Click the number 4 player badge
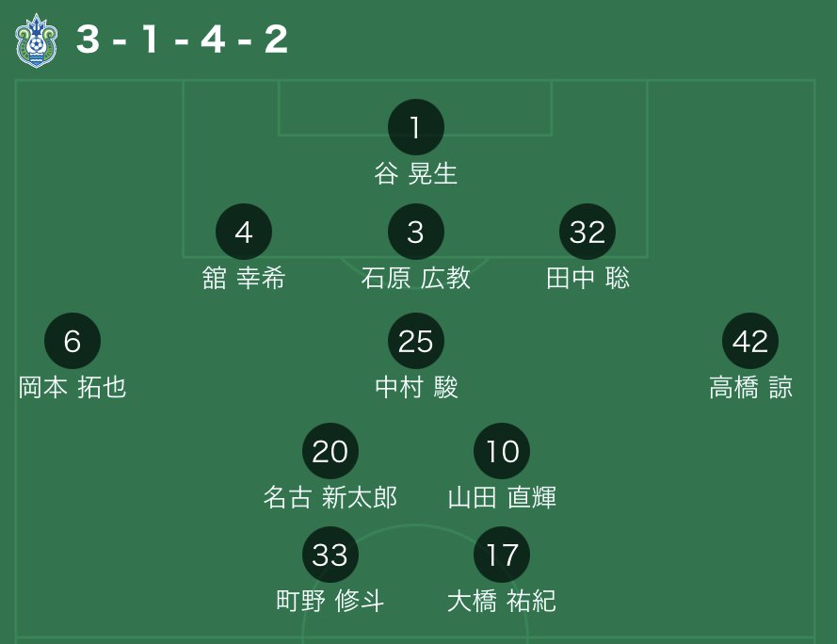Image resolution: width=837 pixels, height=644 pixels. pyautogui.click(x=244, y=232)
